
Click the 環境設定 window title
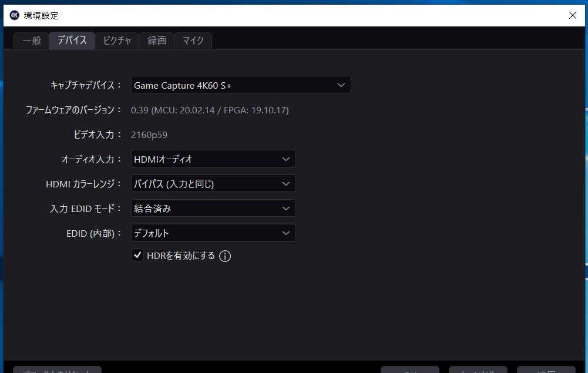coord(41,15)
